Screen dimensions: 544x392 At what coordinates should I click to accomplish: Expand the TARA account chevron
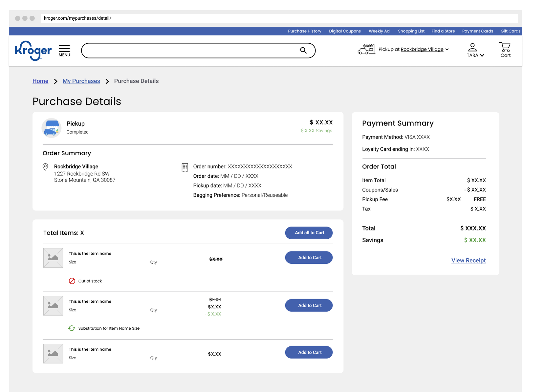pyautogui.click(x=482, y=55)
